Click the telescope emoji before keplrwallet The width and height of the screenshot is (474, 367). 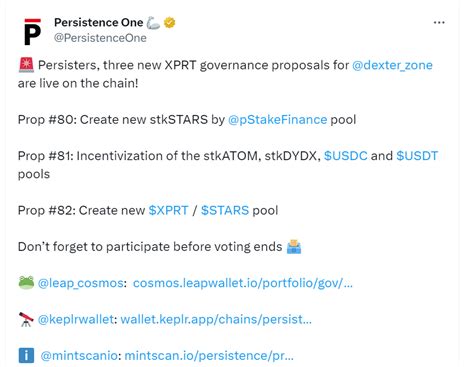tap(26, 319)
